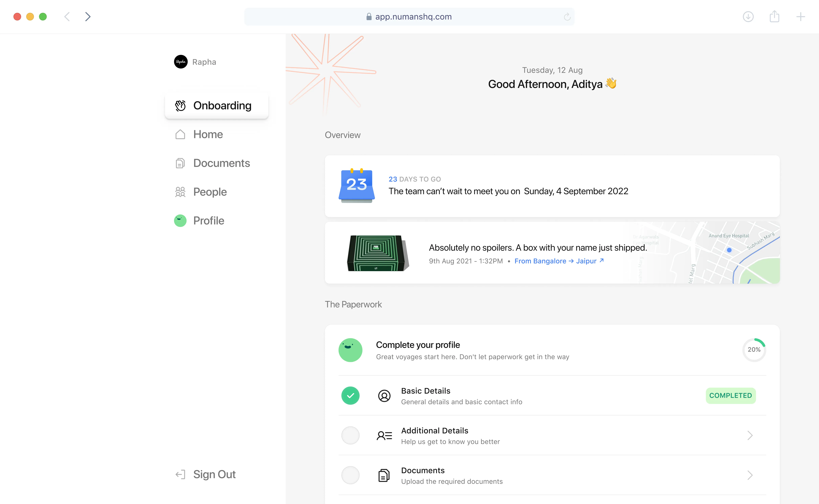This screenshot has height=504, width=819.
Task: Click the People group icon
Action: (x=180, y=192)
